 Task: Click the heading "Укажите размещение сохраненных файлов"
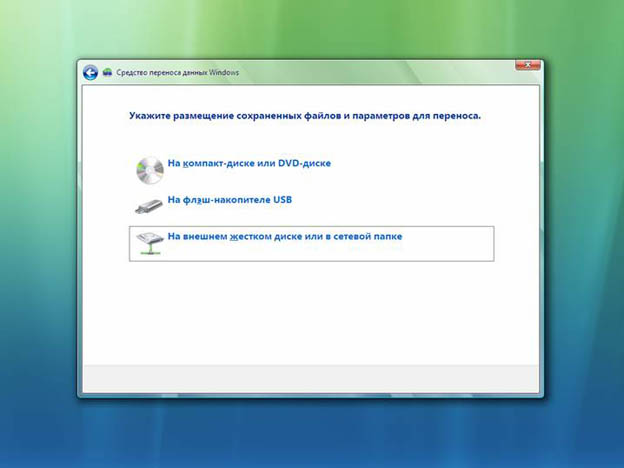tap(235, 116)
